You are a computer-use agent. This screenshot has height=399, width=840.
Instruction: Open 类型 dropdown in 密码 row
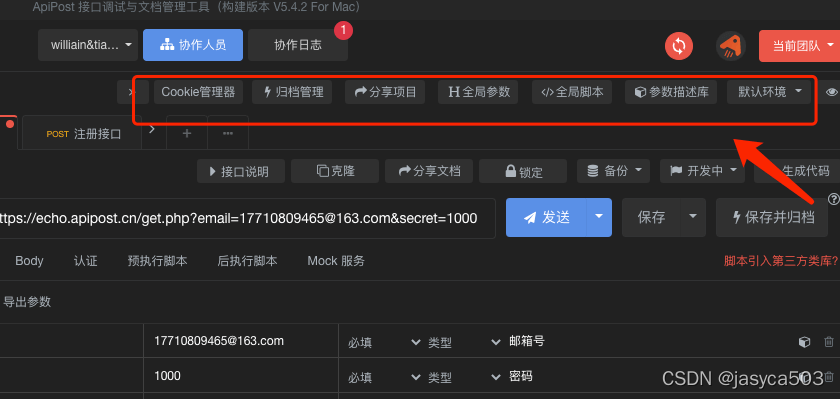click(x=465, y=378)
